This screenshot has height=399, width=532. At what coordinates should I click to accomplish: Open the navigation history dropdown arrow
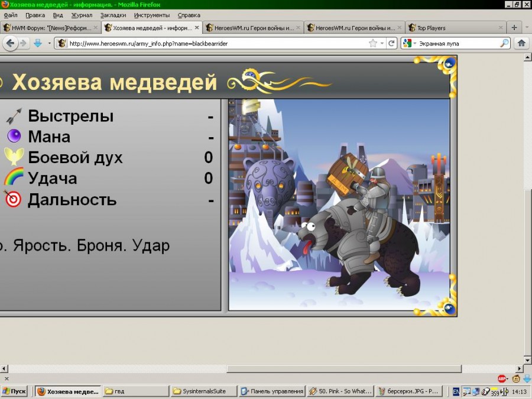49,43
